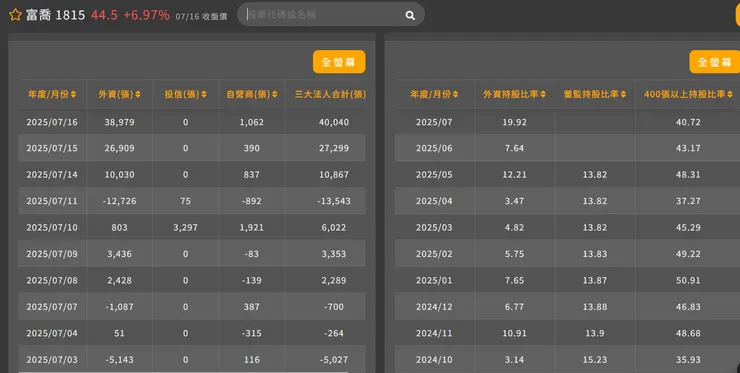This screenshot has height=373, width=740.
Task: Select row date 2025/07/09
Action: (x=52, y=254)
